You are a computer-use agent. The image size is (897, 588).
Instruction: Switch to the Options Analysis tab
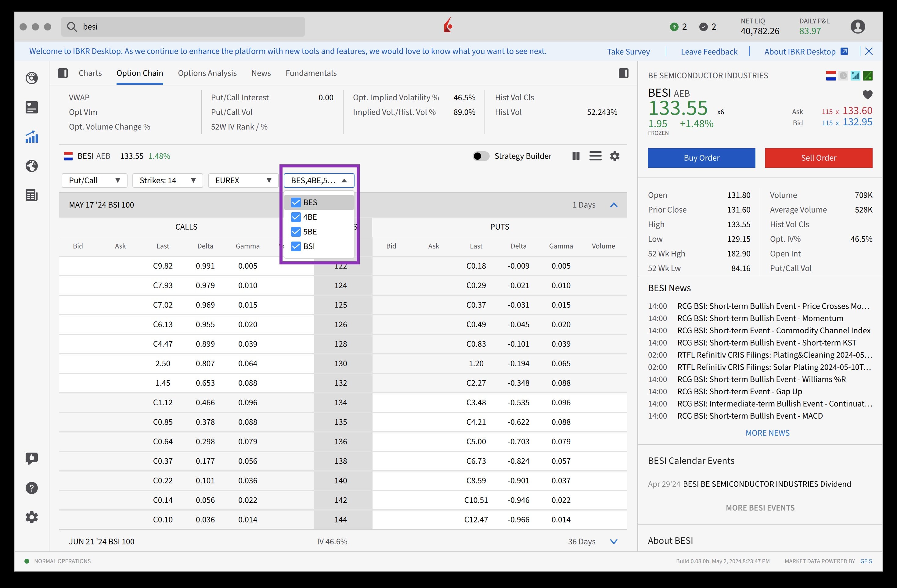click(x=207, y=73)
